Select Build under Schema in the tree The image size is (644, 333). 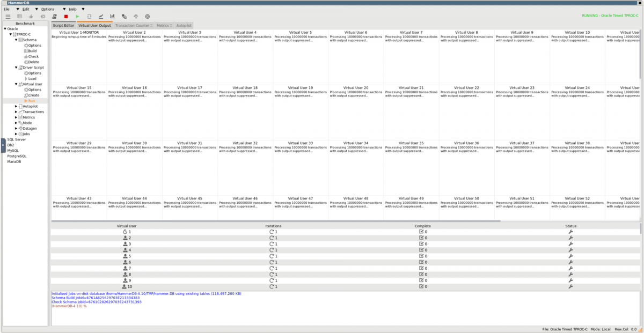pos(31,51)
